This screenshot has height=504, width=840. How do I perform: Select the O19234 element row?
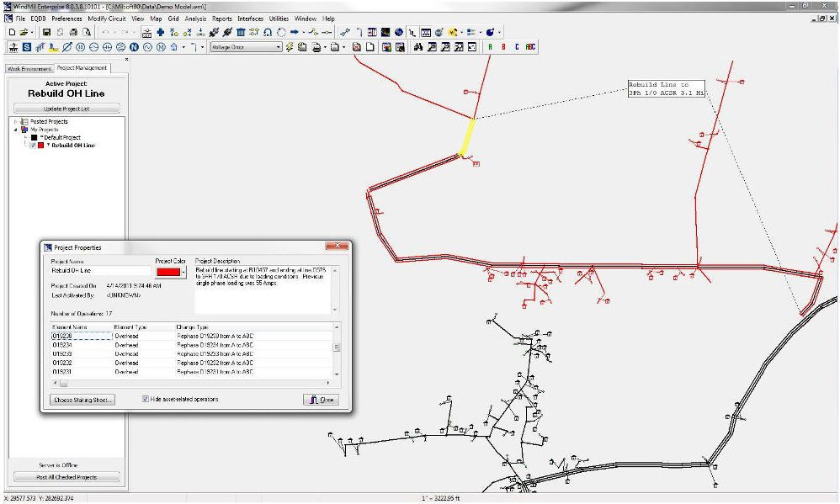tap(191, 345)
